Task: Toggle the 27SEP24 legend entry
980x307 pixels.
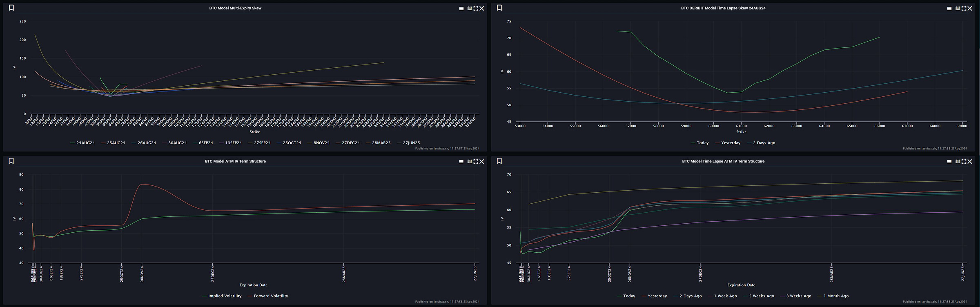Action: 259,143
